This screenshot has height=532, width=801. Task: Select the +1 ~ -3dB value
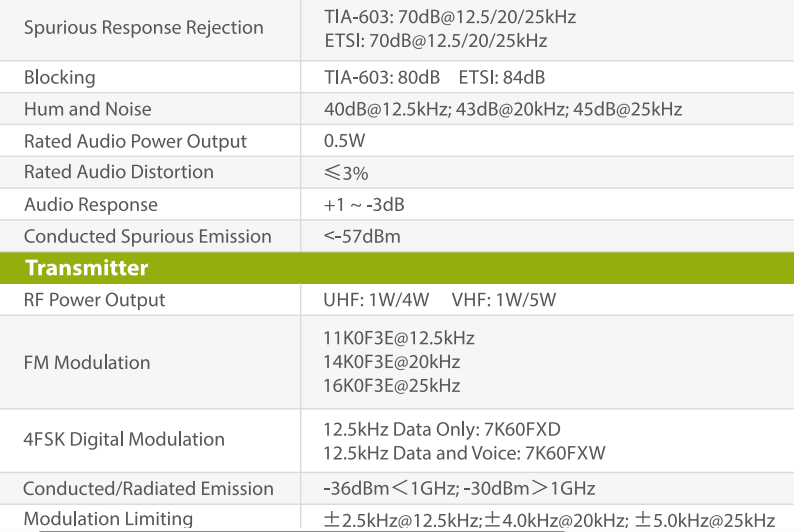364,205
